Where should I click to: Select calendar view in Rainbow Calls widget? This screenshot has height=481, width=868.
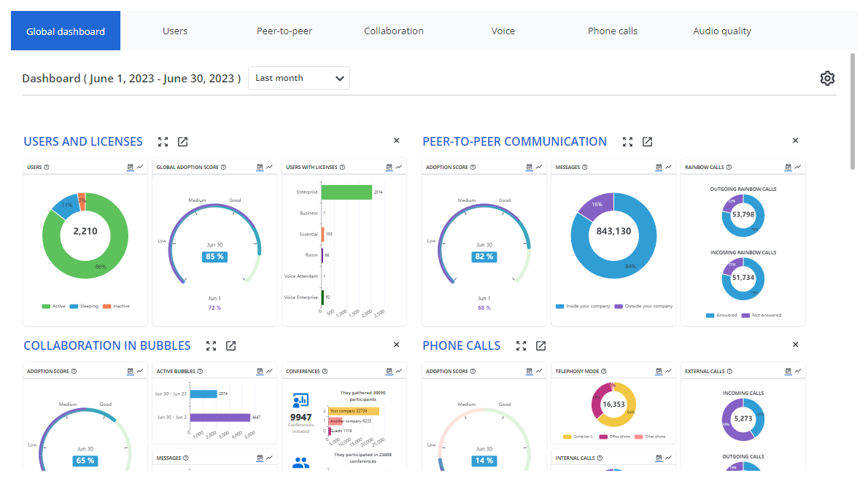tap(788, 167)
